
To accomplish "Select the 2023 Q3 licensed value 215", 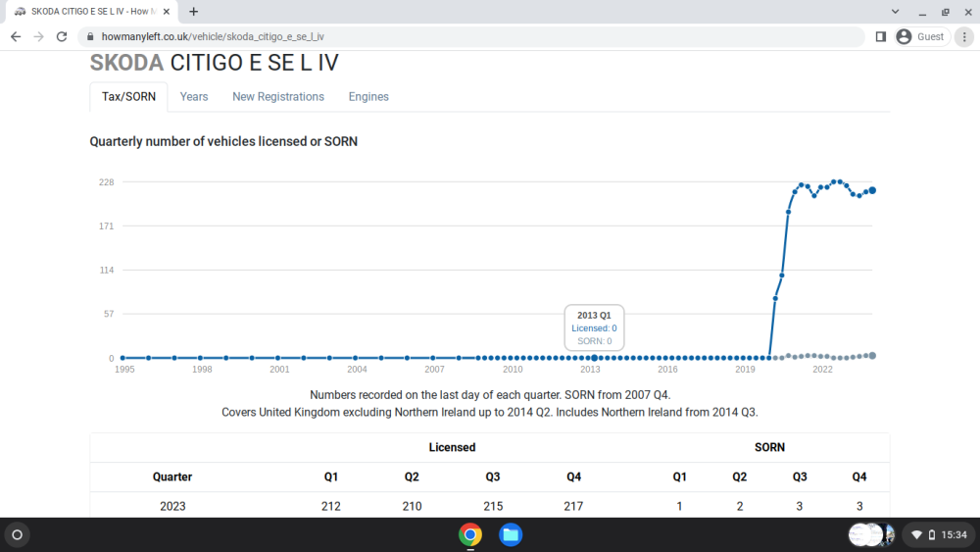I will coord(493,506).
